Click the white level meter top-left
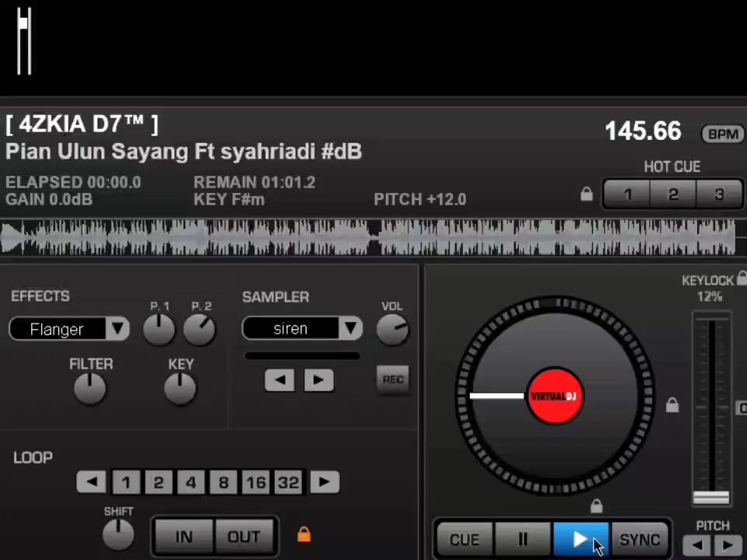This screenshot has width=747, height=560. 24,41
